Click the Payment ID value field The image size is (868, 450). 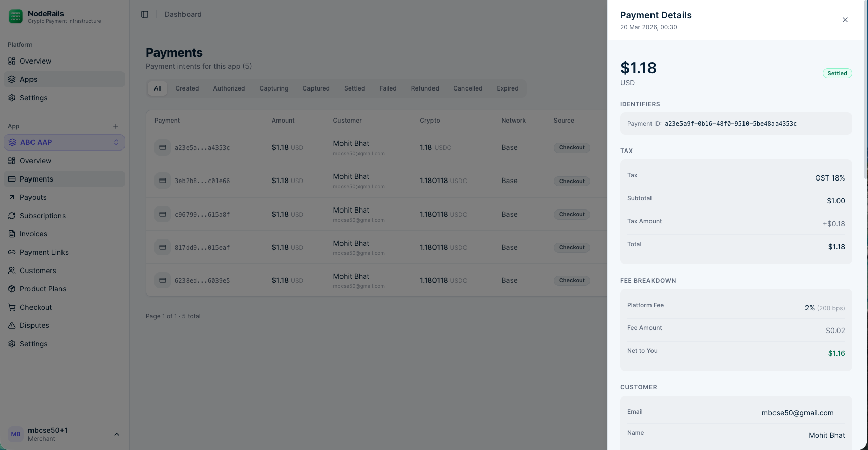730,124
